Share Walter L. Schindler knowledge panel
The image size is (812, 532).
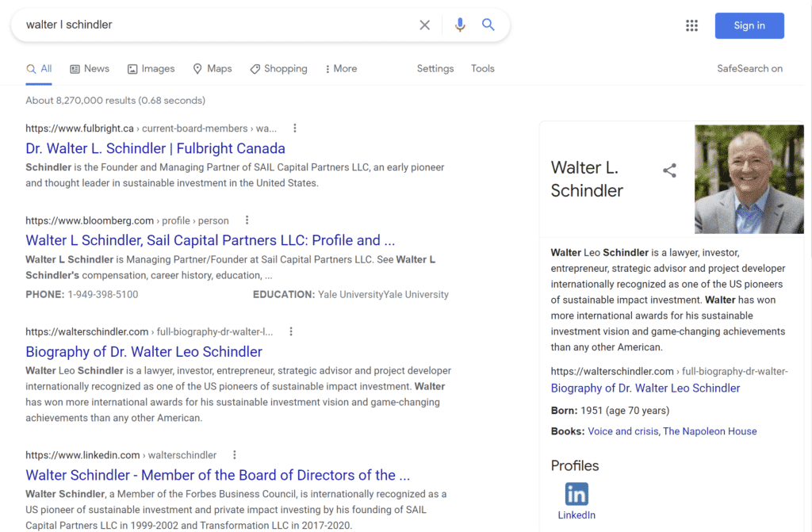(669, 170)
